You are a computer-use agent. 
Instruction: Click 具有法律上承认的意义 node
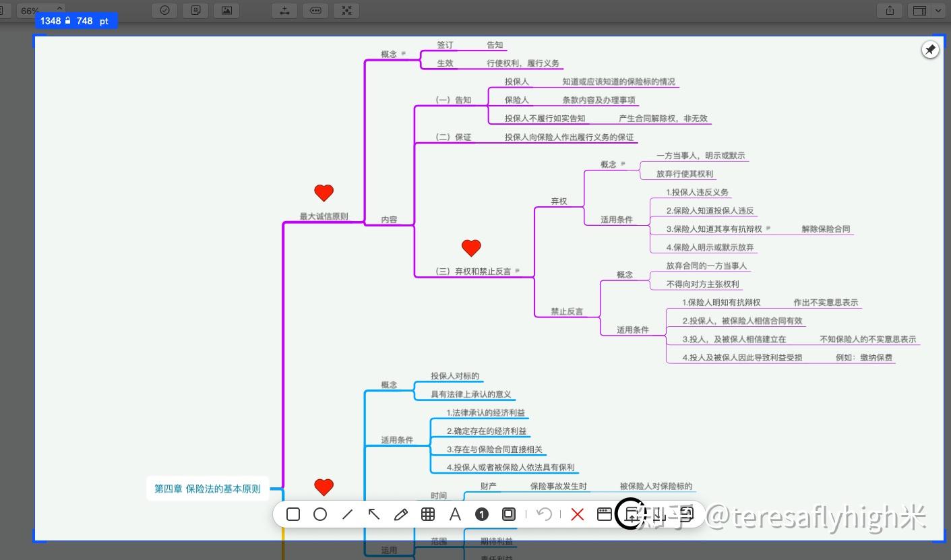pyautogui.click(x=471, y=394)
